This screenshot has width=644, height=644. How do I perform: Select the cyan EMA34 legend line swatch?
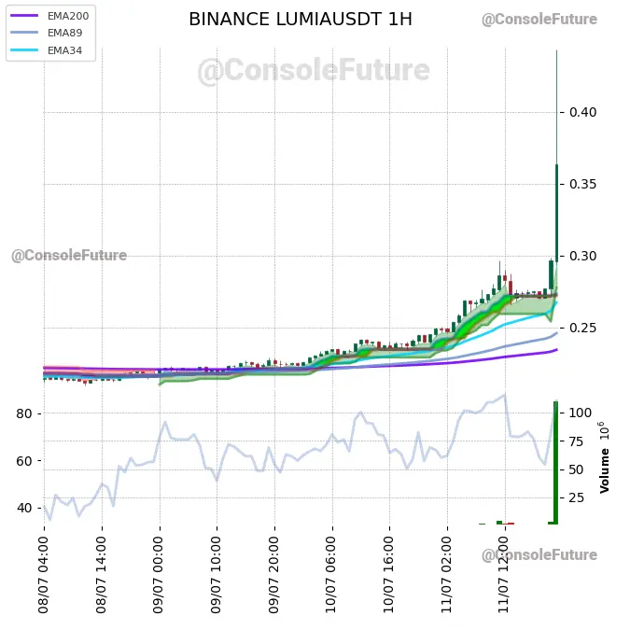tap(24, 50)
